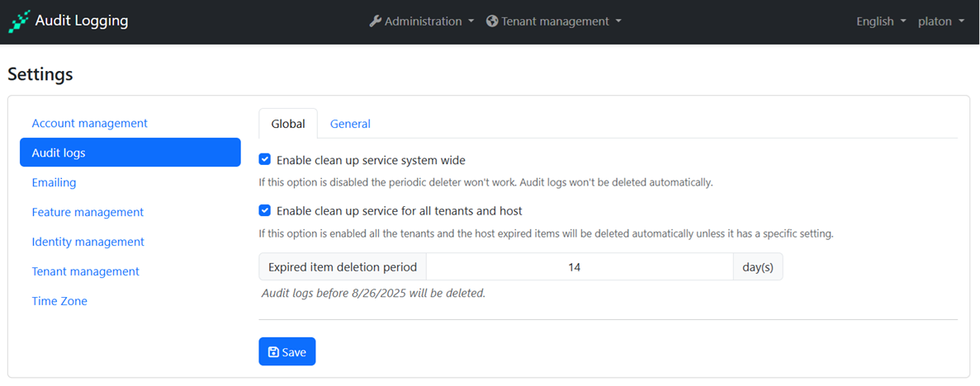The height and width of the screenshot is (386, 980).
Task: Click the globe icon beside Tenant management
Action: pyautogui.click(x=492, y=21)
